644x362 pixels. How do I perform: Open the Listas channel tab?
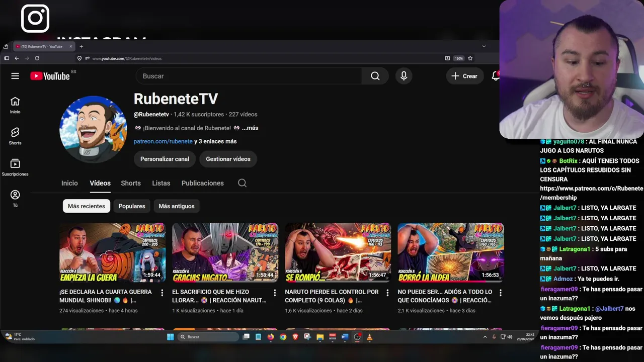161,183
